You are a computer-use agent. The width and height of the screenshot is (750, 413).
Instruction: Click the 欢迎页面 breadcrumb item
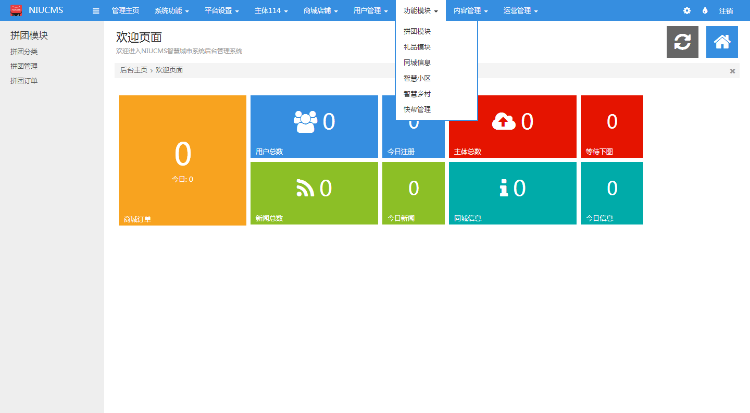[169, 70]
